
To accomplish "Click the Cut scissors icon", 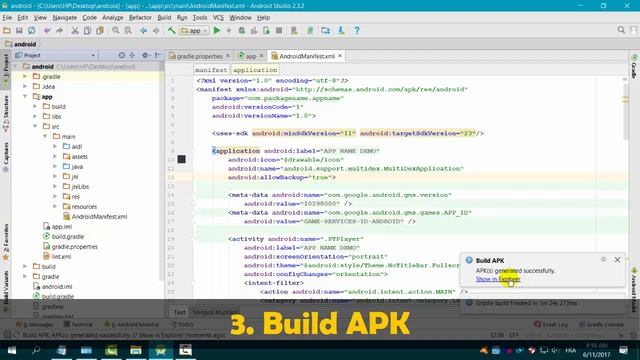I will [75, 31].
